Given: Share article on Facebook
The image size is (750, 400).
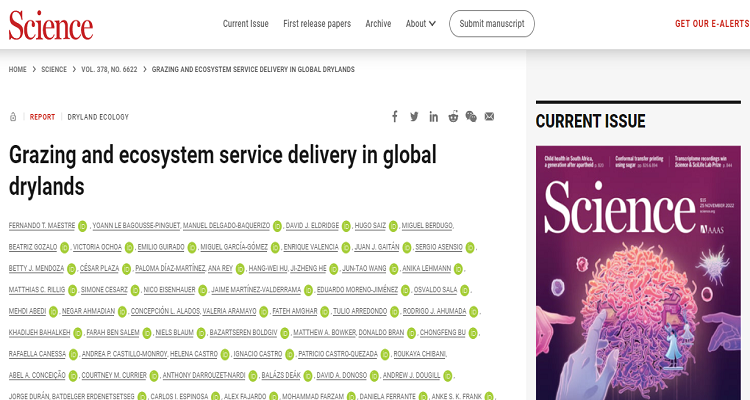Looking at the screenshot, I should (x=395, y=117).
